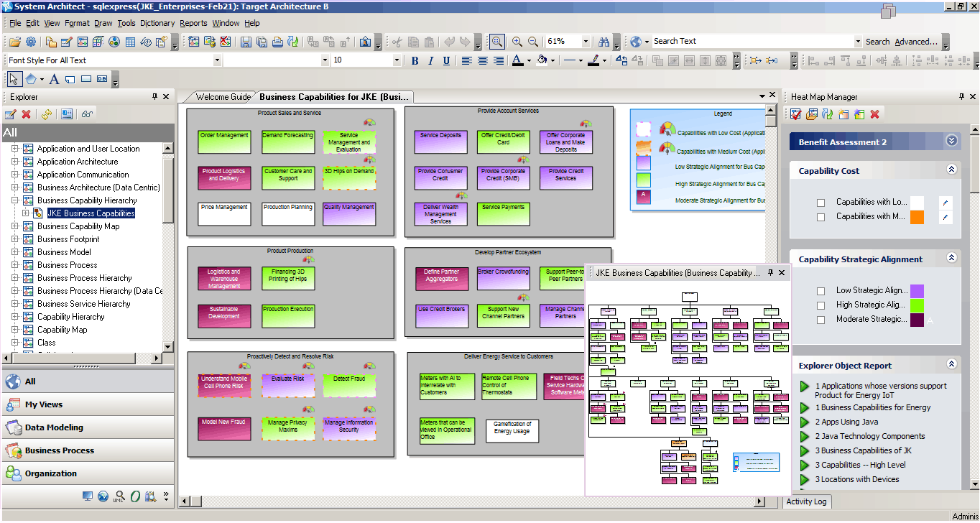Check the Low Strategic Alignment checkbox
The image size is (980, 523).
[x=820, y=291]
